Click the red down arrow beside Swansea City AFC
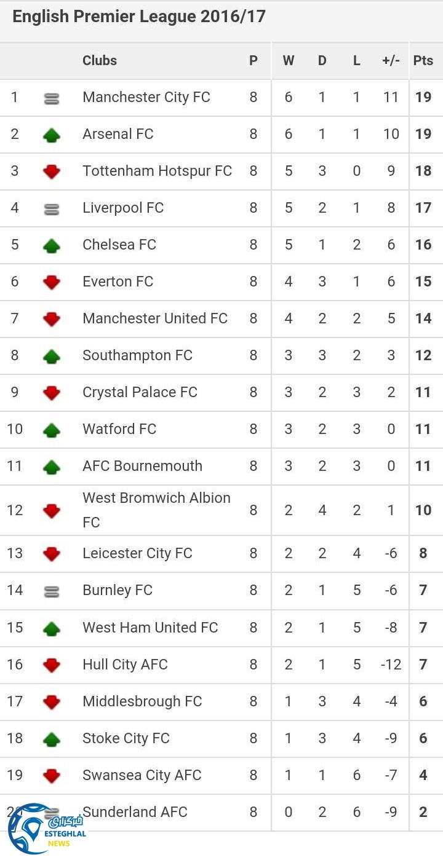The width and height of the screenshot is (443, 868). [x=52, y=776]
